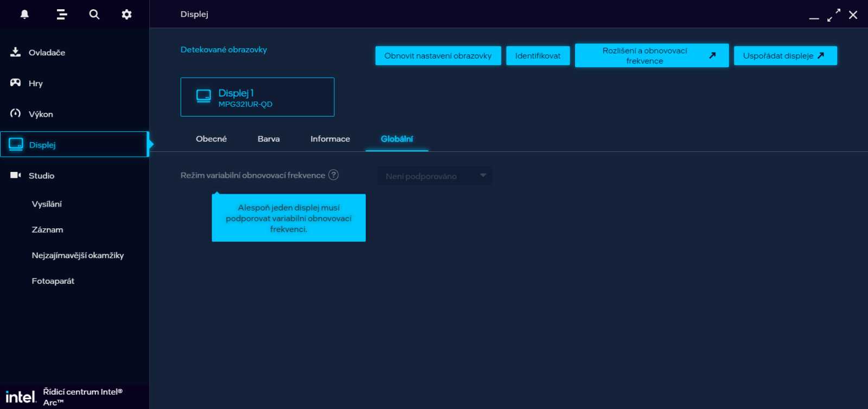The width and height of the screenshot is (868, 409).
Task: Go to the Hry section
Action: click(x=74, y=83)
